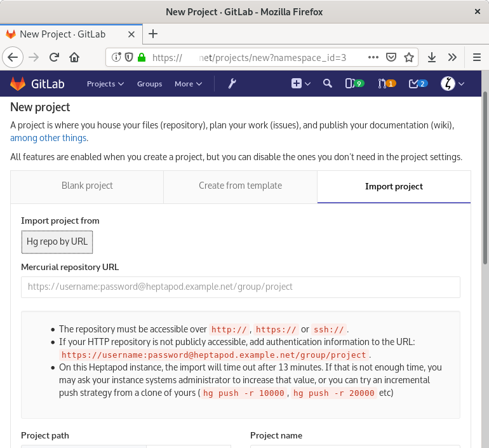Close the New Project · GitLab tab
The height and width of the screenshot is (448, 489).
coord(131,34)
